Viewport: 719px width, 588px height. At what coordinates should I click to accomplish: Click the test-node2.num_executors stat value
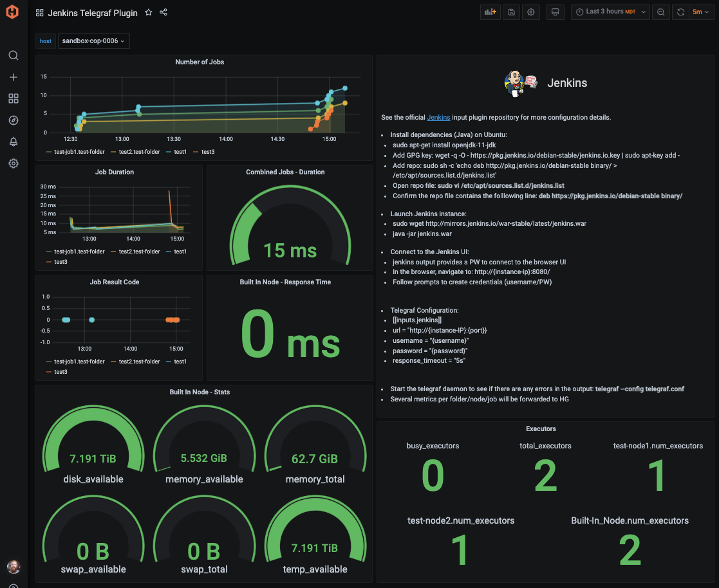coord(460,551)
